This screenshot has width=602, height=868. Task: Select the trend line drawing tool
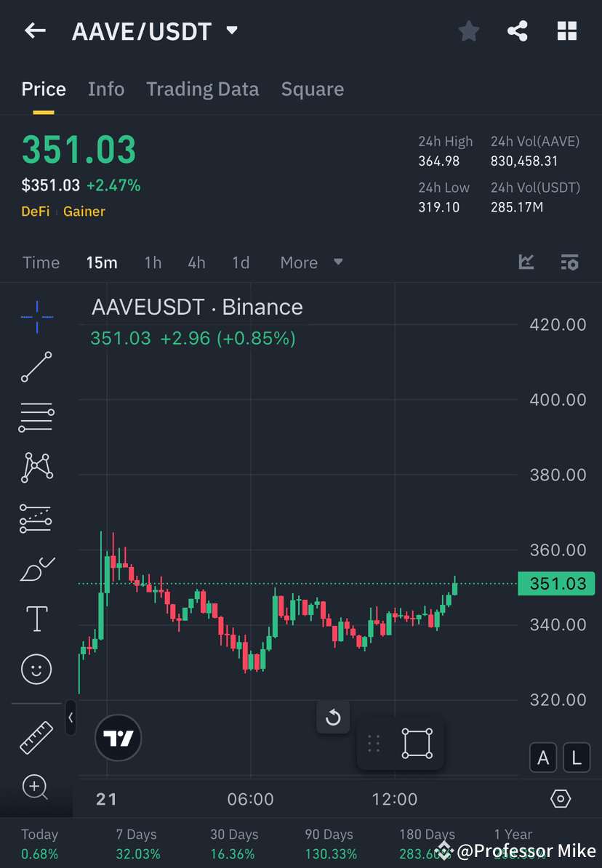point(36,367)
